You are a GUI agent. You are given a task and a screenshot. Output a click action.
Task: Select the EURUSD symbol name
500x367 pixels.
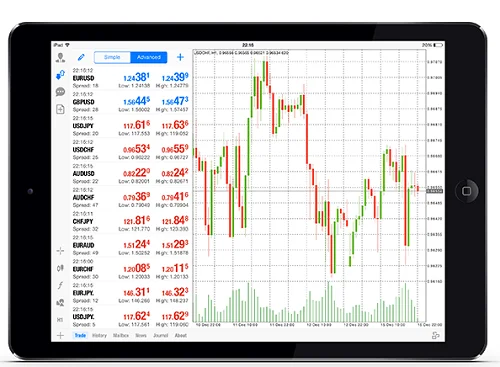pos(83,78)
